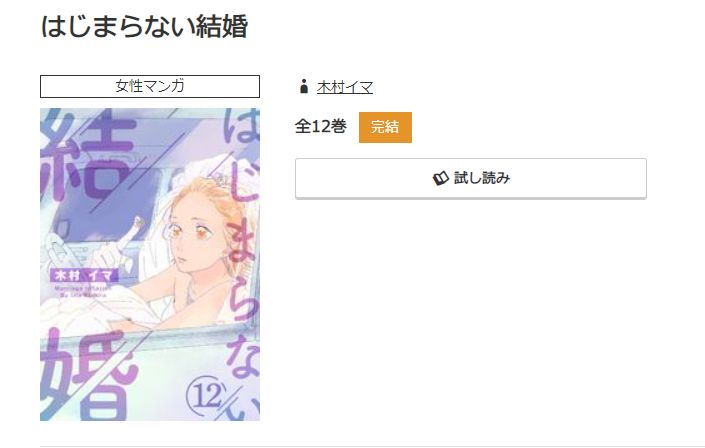The image size is (705, 448).
Task: Click the large 結 character on cover
Action: tap(88, 157)
